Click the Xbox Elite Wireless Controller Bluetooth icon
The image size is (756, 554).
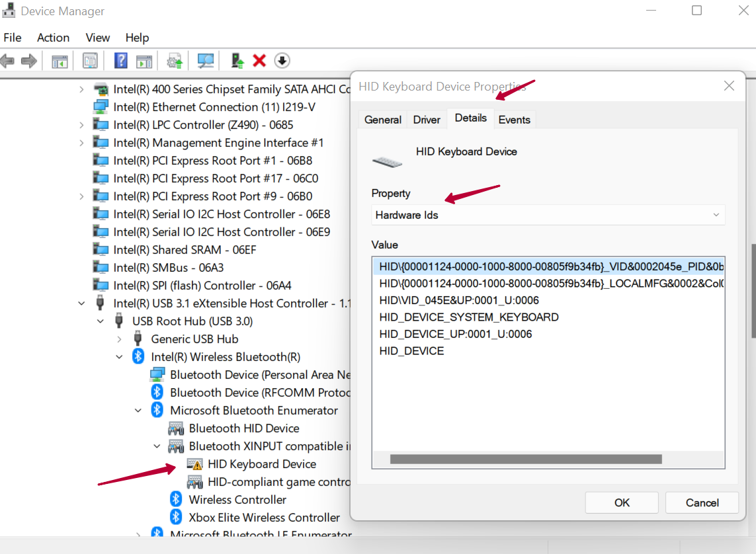pyautogui.click(x=176, y=517)
